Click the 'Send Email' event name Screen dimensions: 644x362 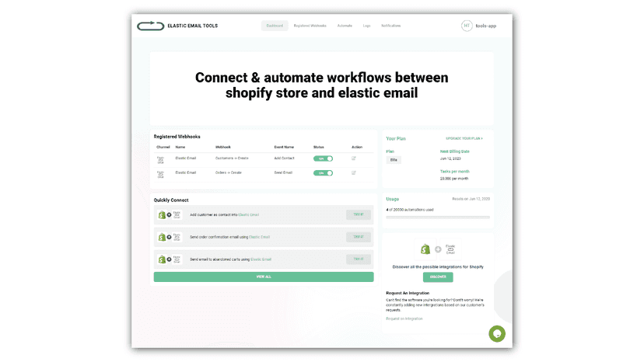283,172
